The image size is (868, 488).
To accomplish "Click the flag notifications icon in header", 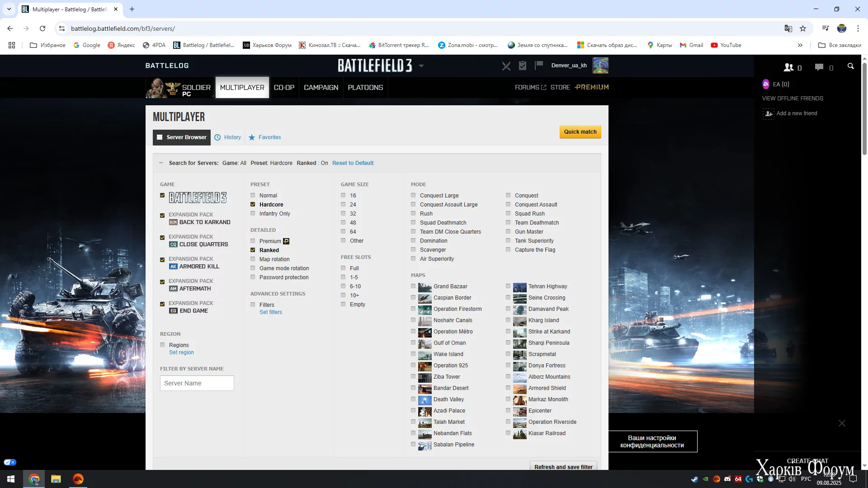I will coord(538,66).
